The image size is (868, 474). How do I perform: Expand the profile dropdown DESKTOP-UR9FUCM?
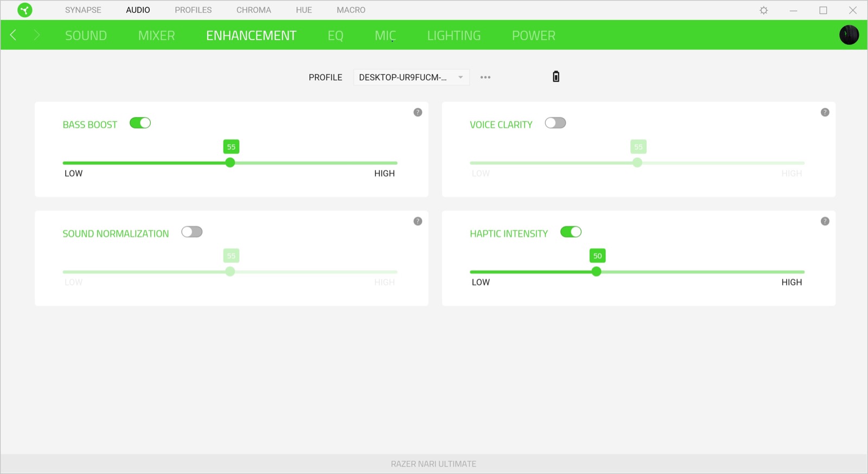pos(411,77)
